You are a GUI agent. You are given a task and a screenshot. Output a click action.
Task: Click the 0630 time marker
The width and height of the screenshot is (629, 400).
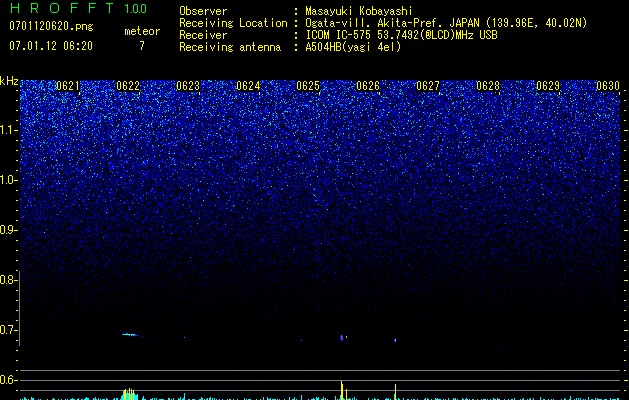608,86
